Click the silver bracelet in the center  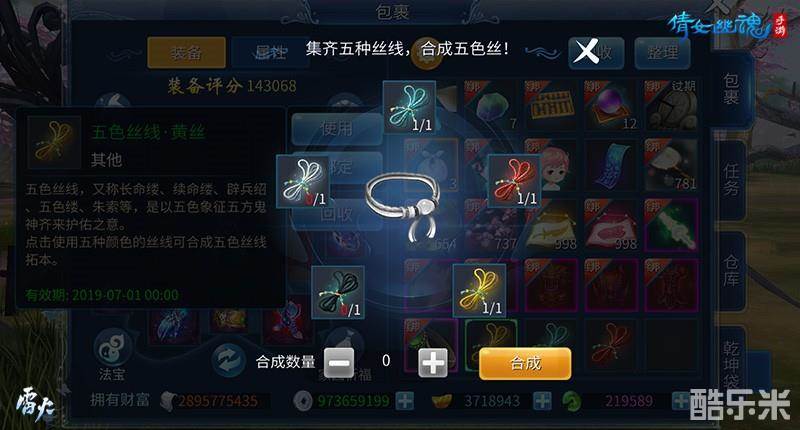[x=404, y=205]
